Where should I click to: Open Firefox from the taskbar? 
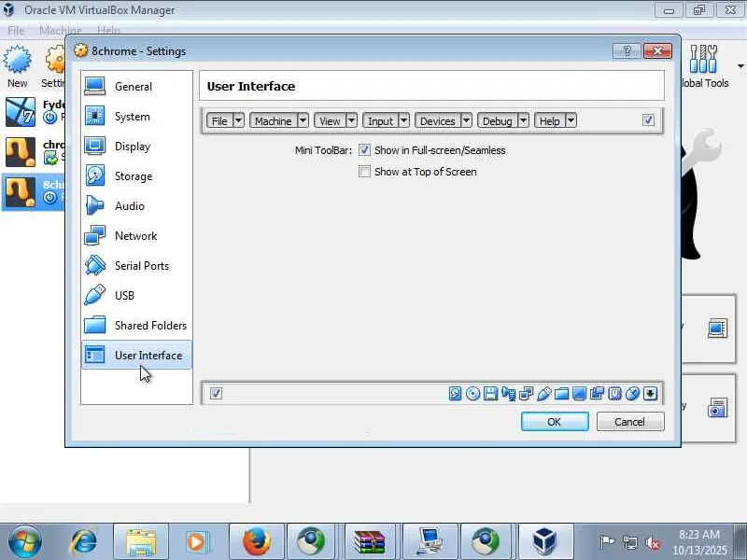256,541
